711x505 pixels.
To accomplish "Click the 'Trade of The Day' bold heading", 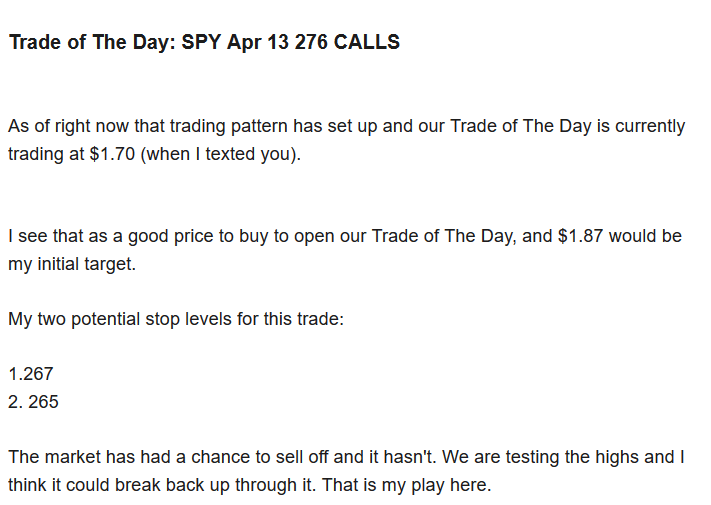I will pyautogui.click(x=92, y=42).
